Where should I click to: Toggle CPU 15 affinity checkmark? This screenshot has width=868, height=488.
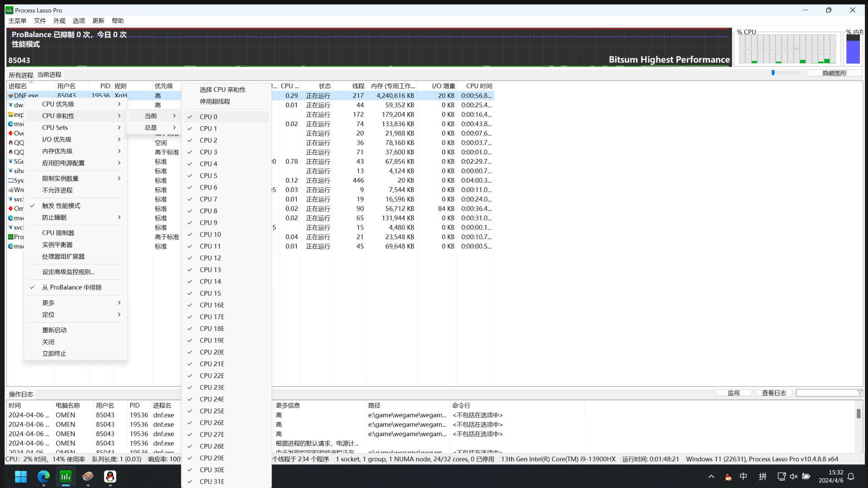[226, 293]
